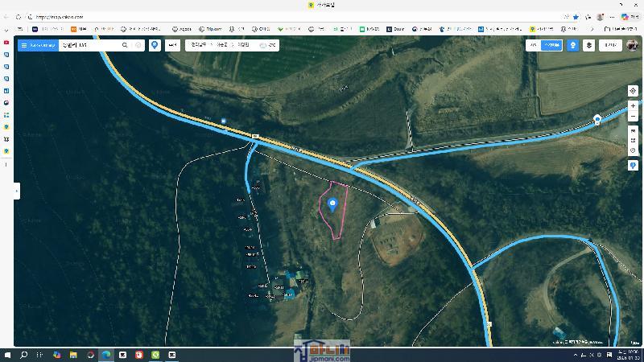Click the search magnifier icon

pos(125,45)
